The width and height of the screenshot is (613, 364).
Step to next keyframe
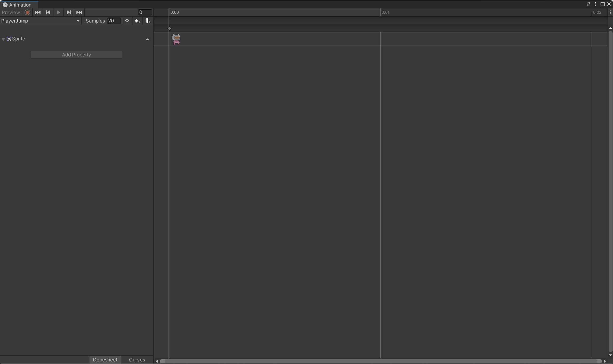coord(69,12)
